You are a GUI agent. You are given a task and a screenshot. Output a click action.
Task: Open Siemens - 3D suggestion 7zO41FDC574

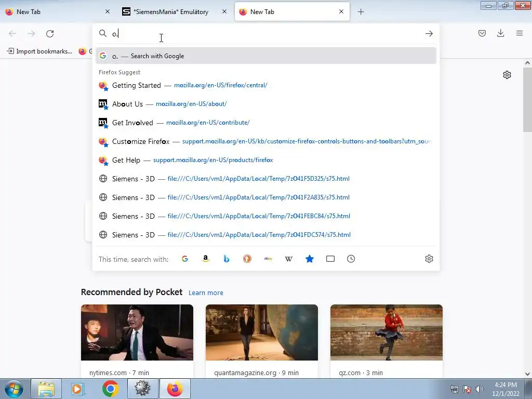(x=265, y=234)
